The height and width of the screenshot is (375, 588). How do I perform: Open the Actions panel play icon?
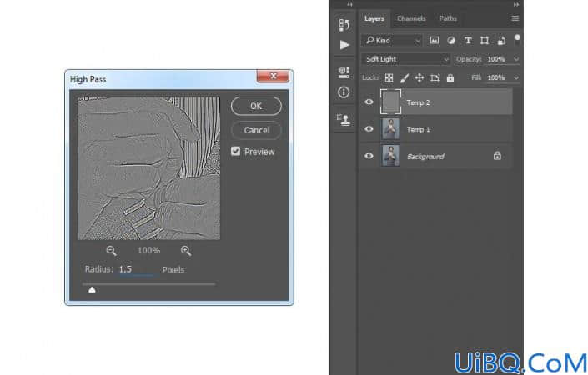coord(344,45)
